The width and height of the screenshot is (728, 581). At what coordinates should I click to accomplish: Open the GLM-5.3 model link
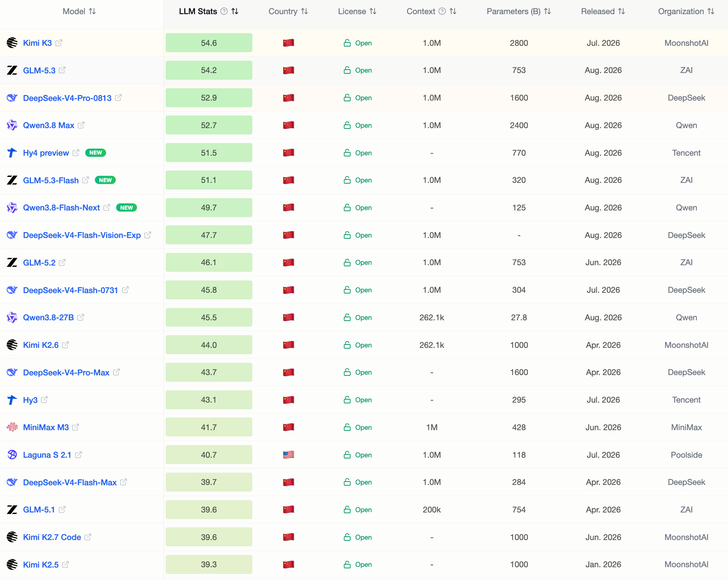click(x=39, y=70)
